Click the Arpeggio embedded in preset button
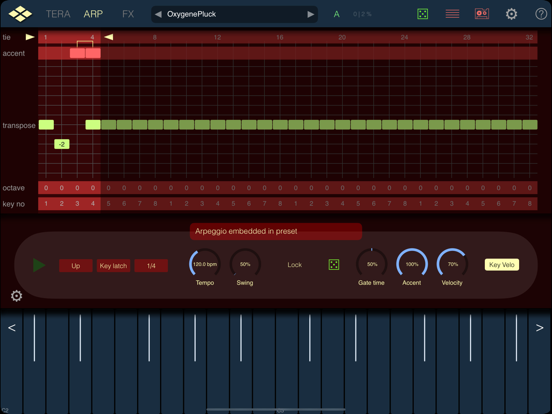 276,231
